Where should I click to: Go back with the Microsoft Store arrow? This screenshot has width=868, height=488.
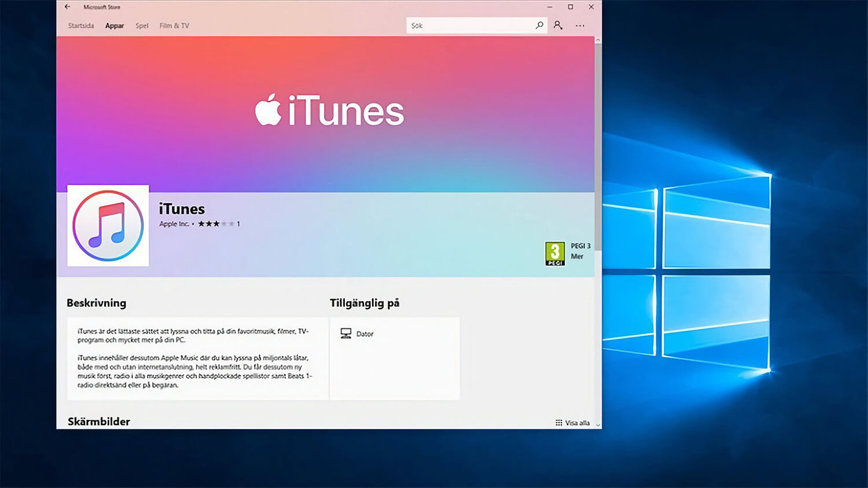coord(67,7)
